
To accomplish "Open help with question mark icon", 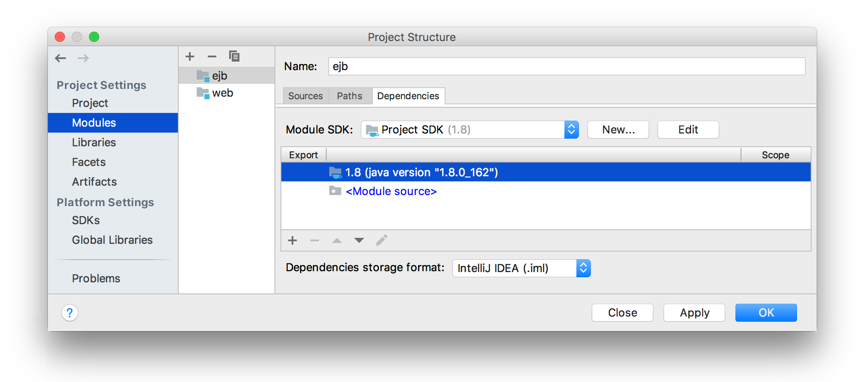I will coord(70,313).
